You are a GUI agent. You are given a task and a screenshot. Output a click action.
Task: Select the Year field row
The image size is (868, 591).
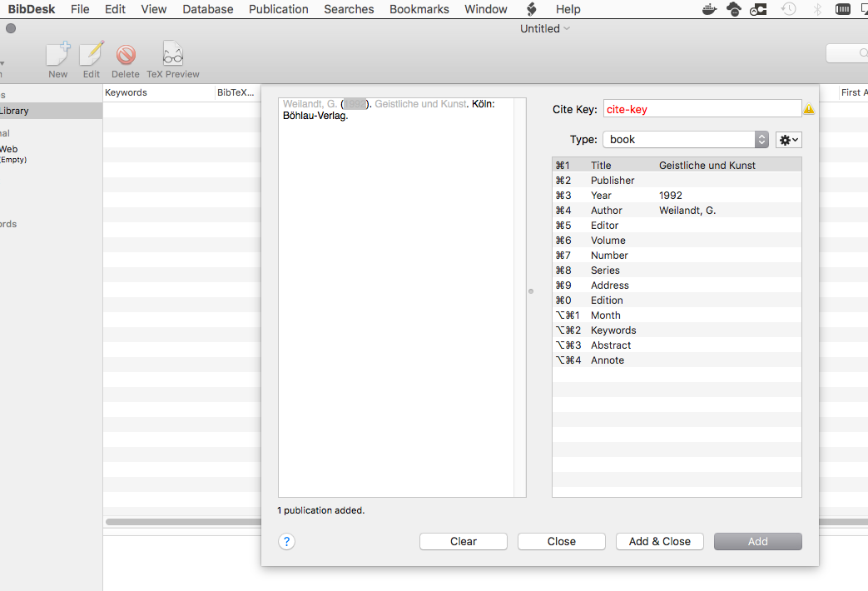677,195
